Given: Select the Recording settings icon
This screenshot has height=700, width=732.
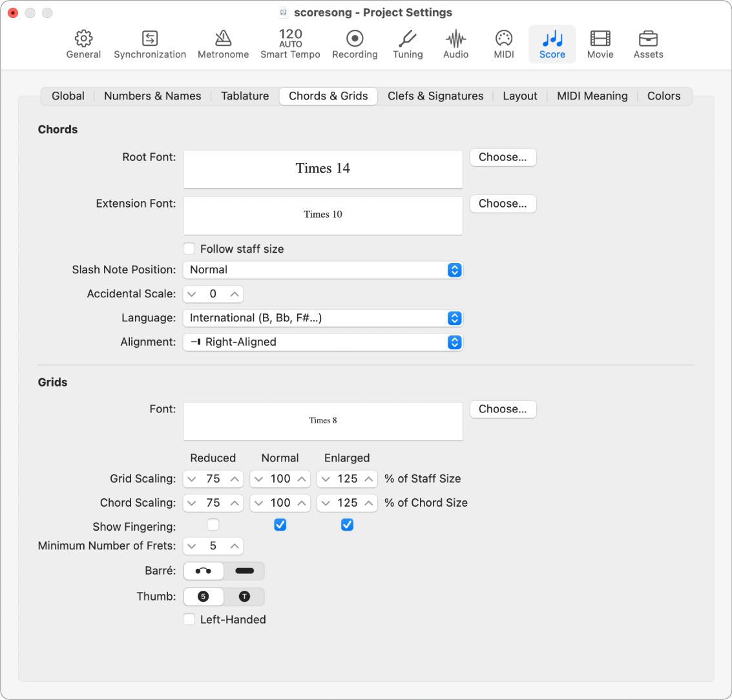Looking at the screenshot, I should coord(355,44).
